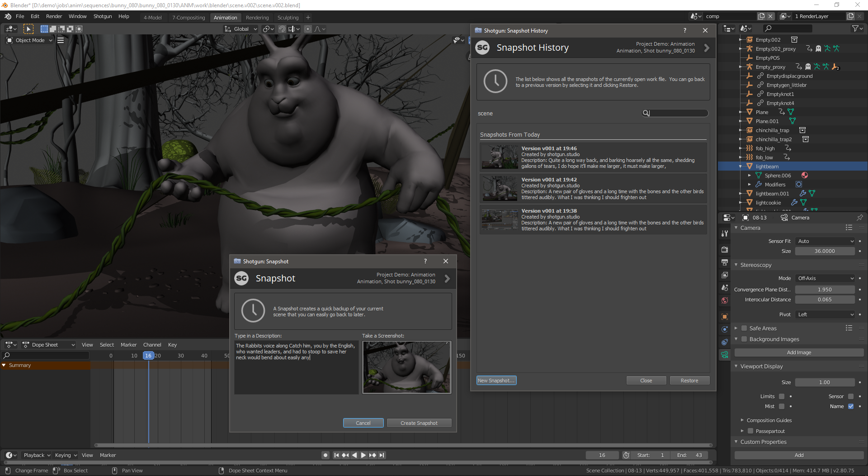Click Cancel in the Snapshot dialog
The image size is (868, 476).
click(x=363, y=423)
